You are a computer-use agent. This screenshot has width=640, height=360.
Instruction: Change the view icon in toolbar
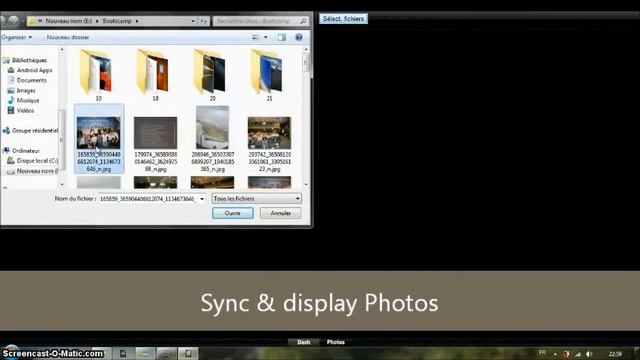click(256, 37)
